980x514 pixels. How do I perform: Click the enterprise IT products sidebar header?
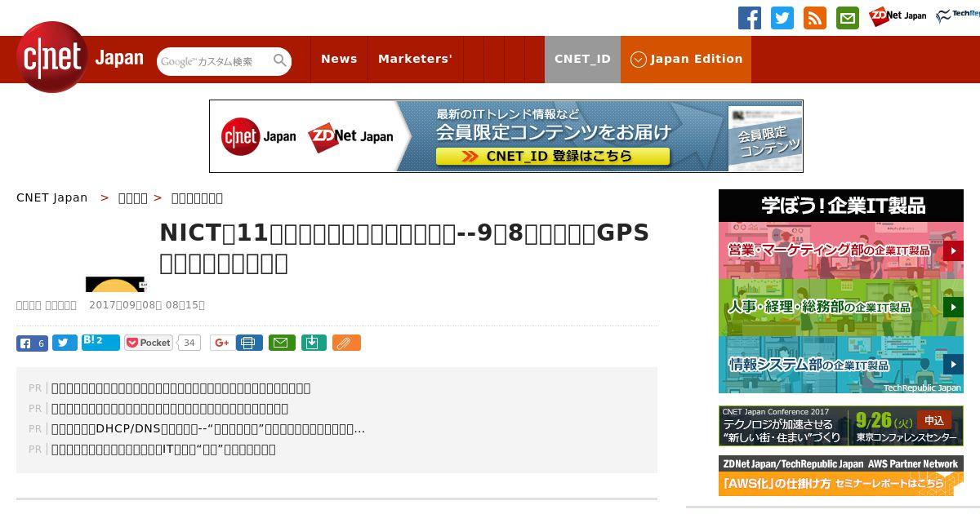841,205
